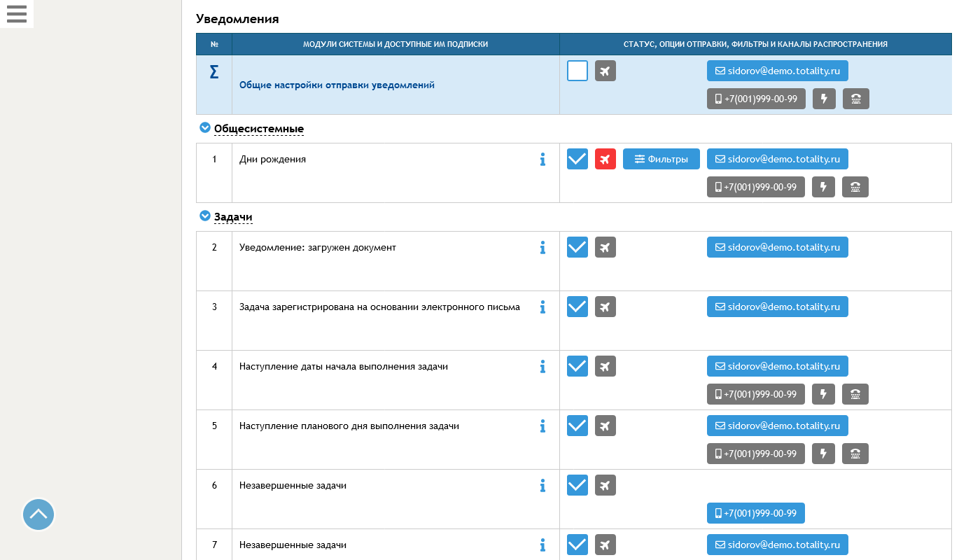The width and height of the screenshot is (966, 560).
Task: Select Дни рождения row label
Action: coord(272,159)
